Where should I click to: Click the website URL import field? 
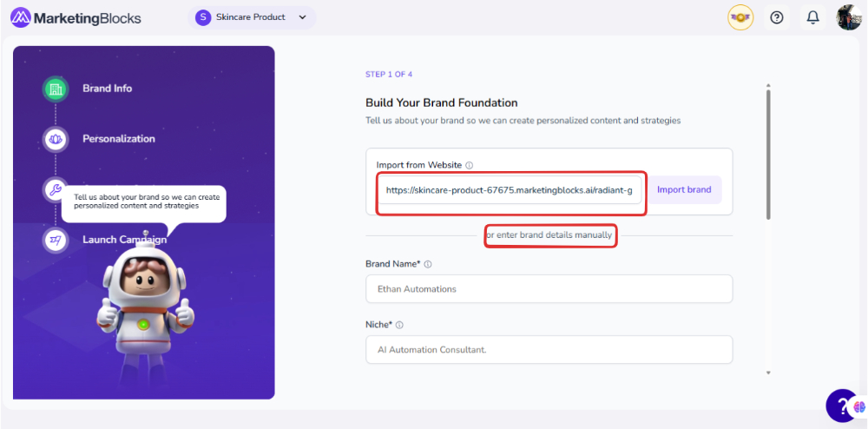point(510,190)
